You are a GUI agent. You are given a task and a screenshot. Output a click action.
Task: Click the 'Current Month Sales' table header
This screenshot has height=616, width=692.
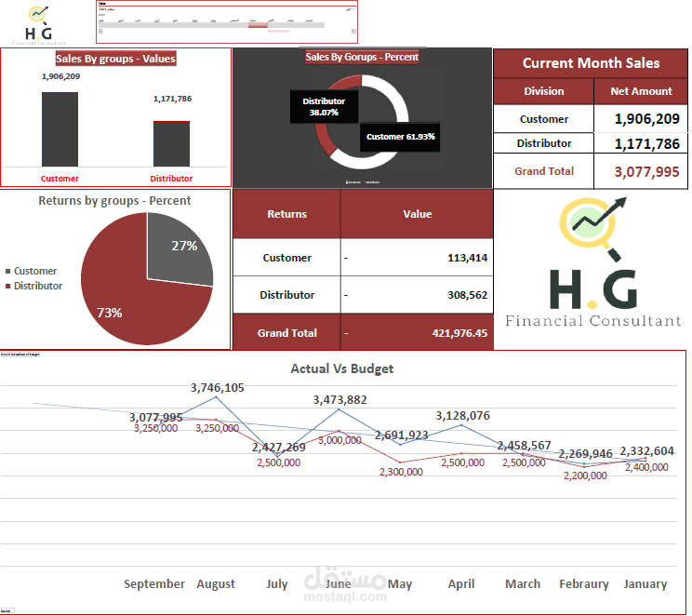(591, 63)
